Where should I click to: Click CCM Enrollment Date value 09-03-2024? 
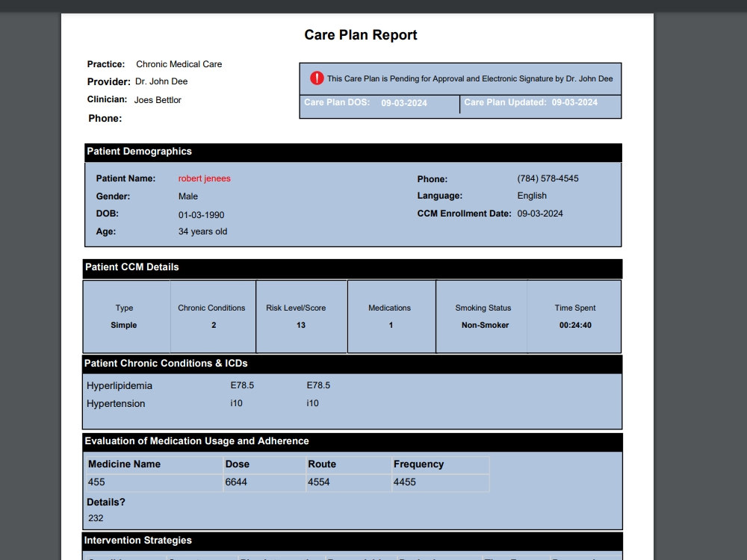pyautogui.click(x=540, y=214)
